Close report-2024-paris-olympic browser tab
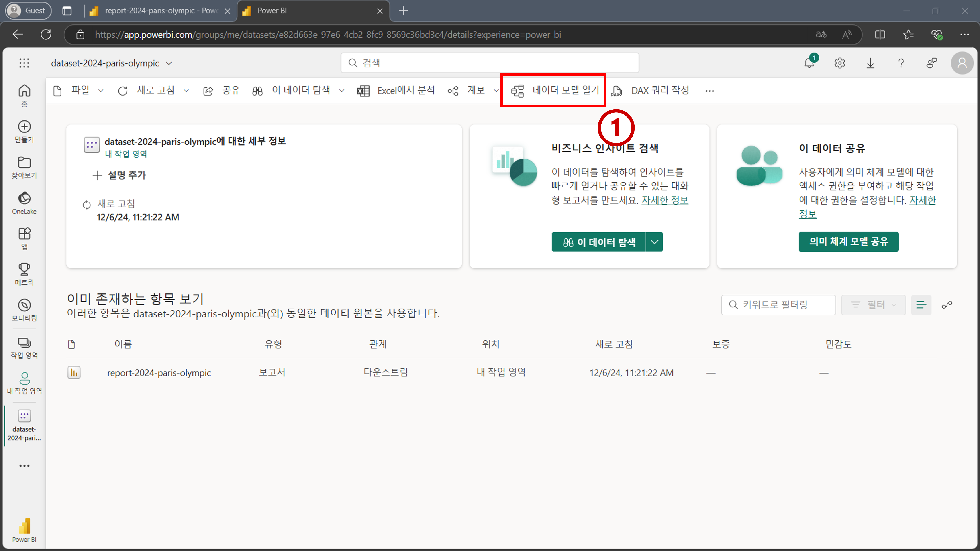The width and height of the screenshot is (980, 551). (227, 11)
